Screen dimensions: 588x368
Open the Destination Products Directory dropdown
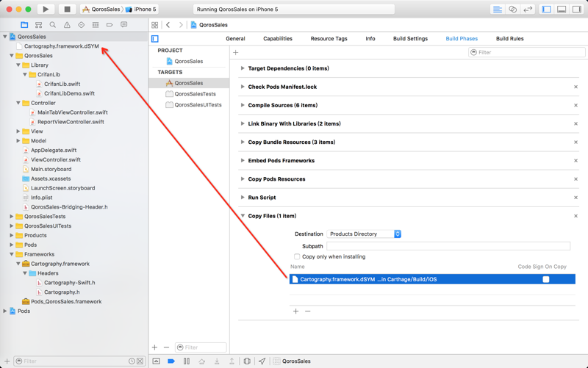pyautogui.click(x=364, y=234)
